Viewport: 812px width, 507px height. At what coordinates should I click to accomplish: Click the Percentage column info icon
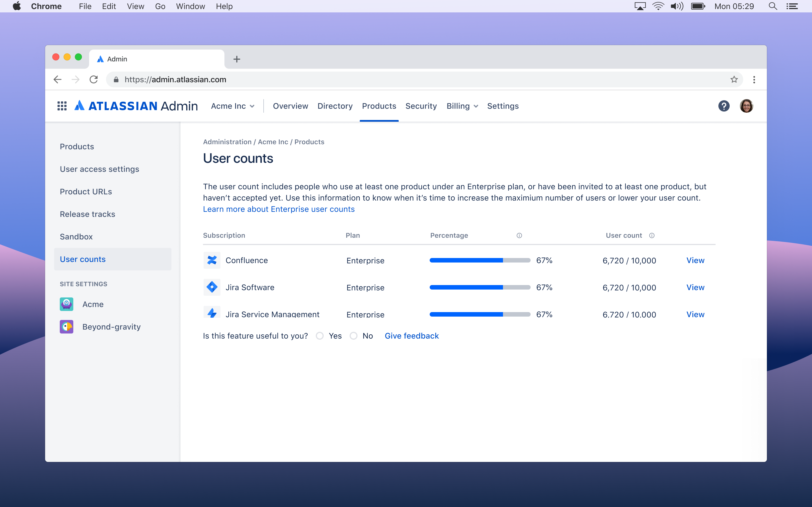point(519,235)
